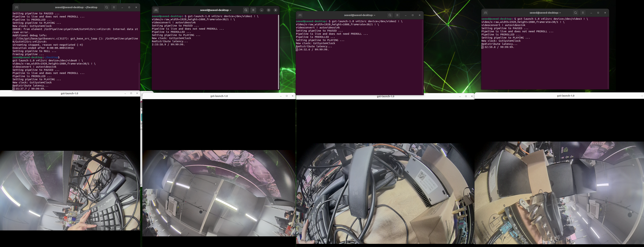
Task: Close gst-launch window showing ceiling lights
Action: [x=292, y=96]
